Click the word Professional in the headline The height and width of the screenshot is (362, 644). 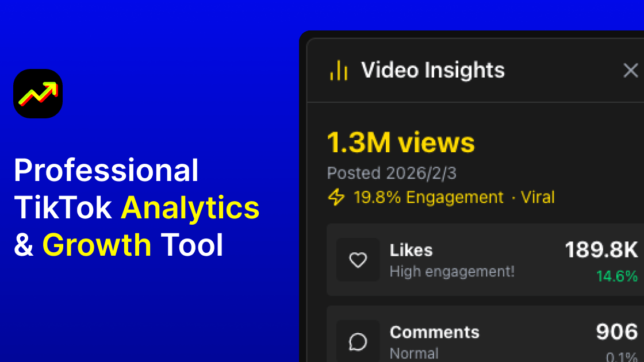pyautogui.click(x=106, y=170)
